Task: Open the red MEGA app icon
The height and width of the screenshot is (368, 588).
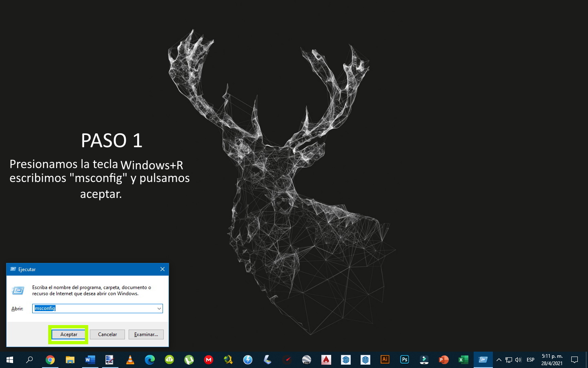Action: coord(209,360)
